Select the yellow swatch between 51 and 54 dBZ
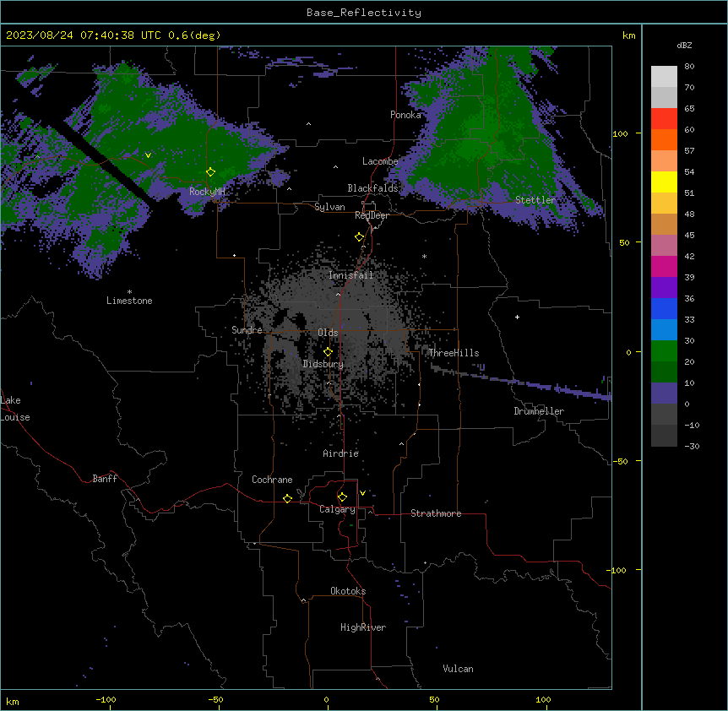The image size is (728, 711). pyautogui.click(x=664, y=182)
